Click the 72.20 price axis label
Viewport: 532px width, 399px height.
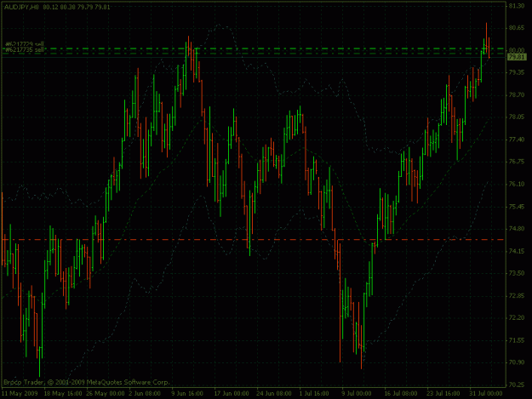point(517,317)
